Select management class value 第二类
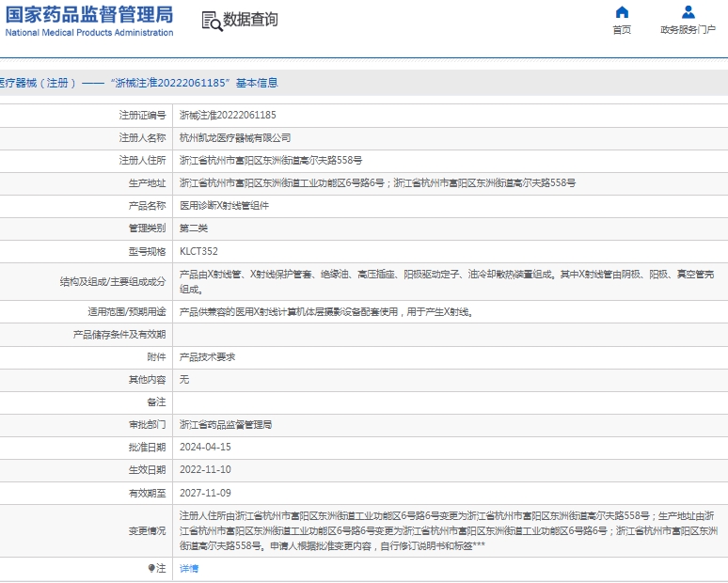 pyautogui.click(x=194, y=228)
